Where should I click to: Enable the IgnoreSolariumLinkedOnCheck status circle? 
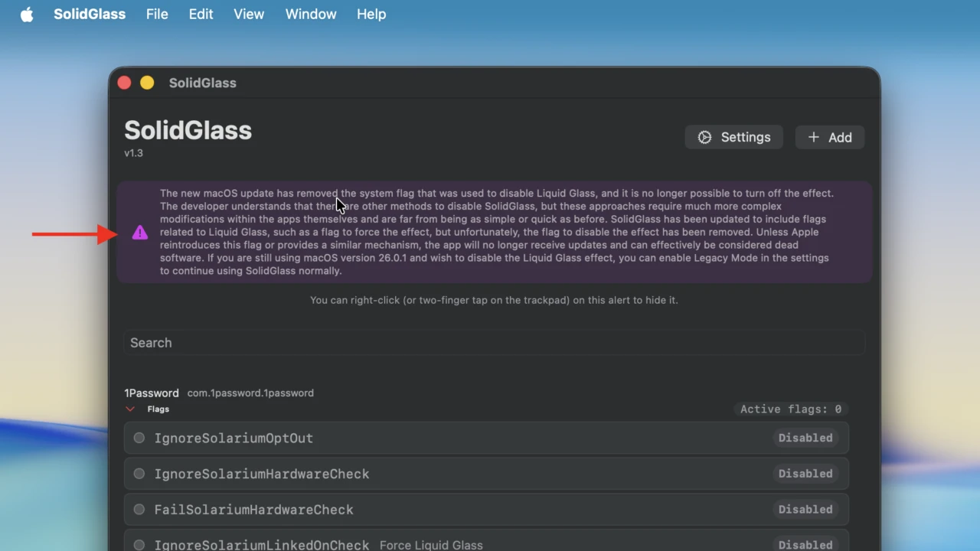click(139, 545)
